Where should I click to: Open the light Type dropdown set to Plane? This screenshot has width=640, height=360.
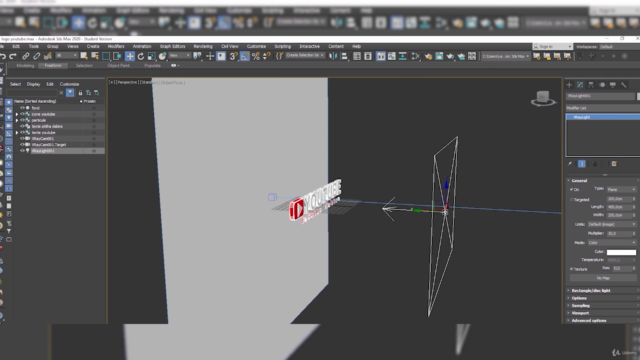(x=621, y=189)
